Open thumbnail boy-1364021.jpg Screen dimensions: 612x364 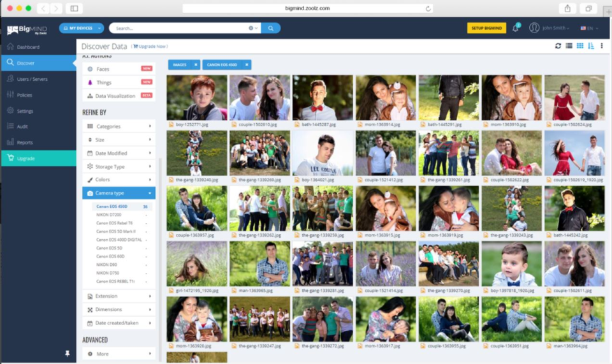pos(323,153)
